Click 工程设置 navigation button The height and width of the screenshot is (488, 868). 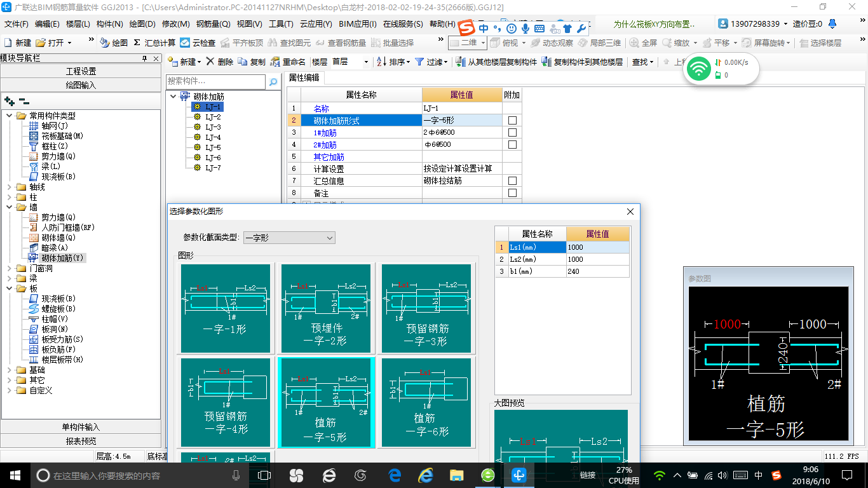[x=81, y=71]
